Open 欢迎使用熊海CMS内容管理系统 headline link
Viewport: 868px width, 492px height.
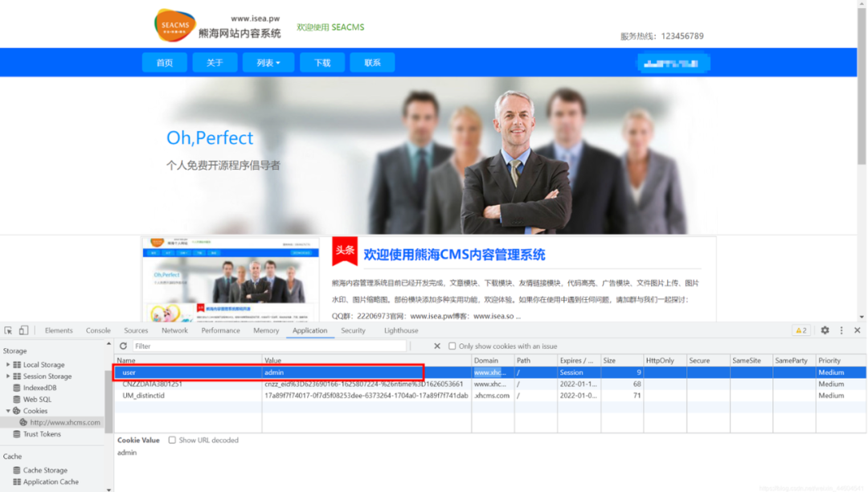454,255
